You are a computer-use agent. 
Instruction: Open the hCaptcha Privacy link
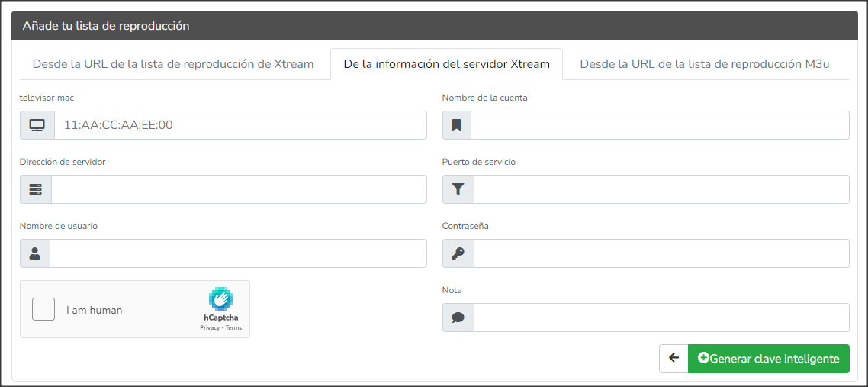click(209, 327)
